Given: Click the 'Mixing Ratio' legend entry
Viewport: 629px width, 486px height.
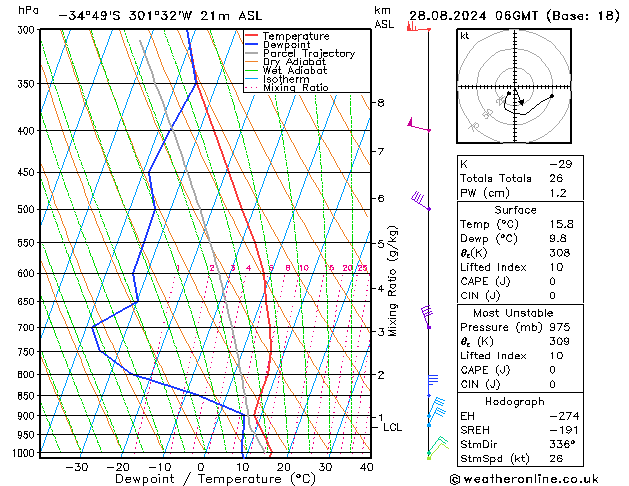Looking at the screenshot, I should coord(296,87).
